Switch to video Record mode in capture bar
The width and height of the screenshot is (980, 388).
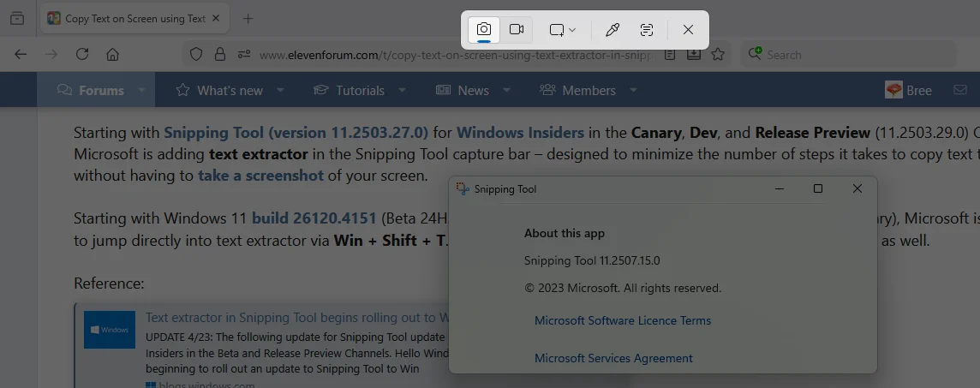coord(517,29)
